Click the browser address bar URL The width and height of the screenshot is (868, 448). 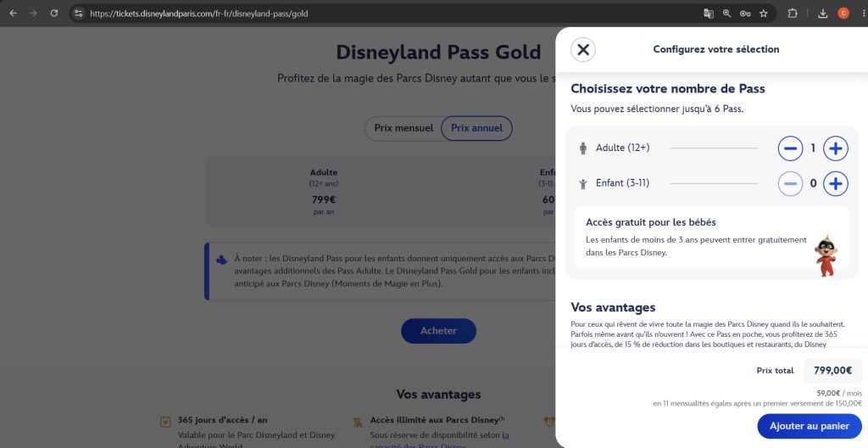tap(198, 14)
